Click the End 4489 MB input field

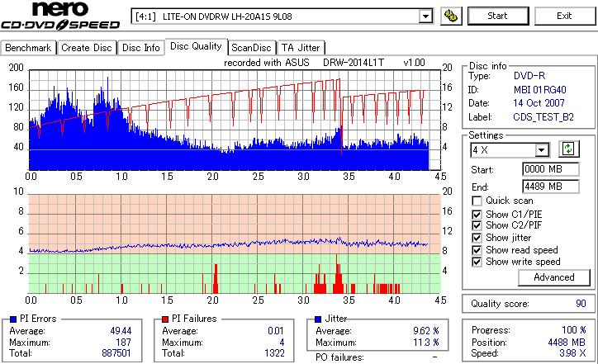point(550,187)
